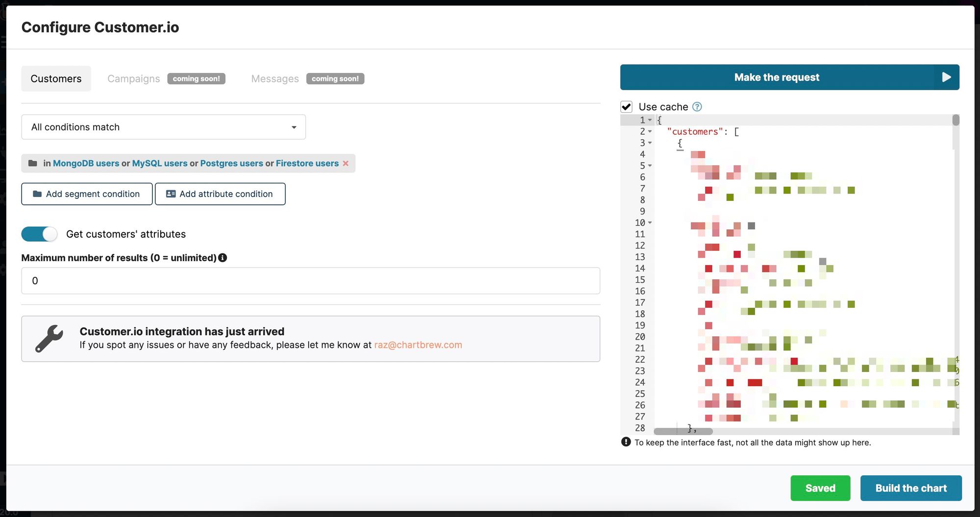Disable the Get customers' attributes toggle
The width and height of the screenshot is (980, 517).
tap(39, 234)
